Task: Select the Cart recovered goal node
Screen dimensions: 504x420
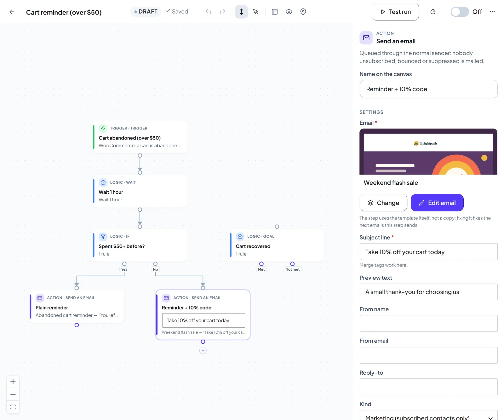Action: click(277, 245)
